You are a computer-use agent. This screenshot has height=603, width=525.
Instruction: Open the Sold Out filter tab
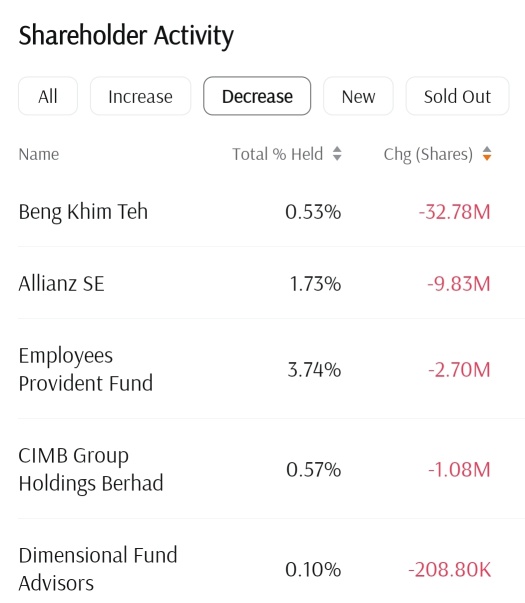coord(457,96)
